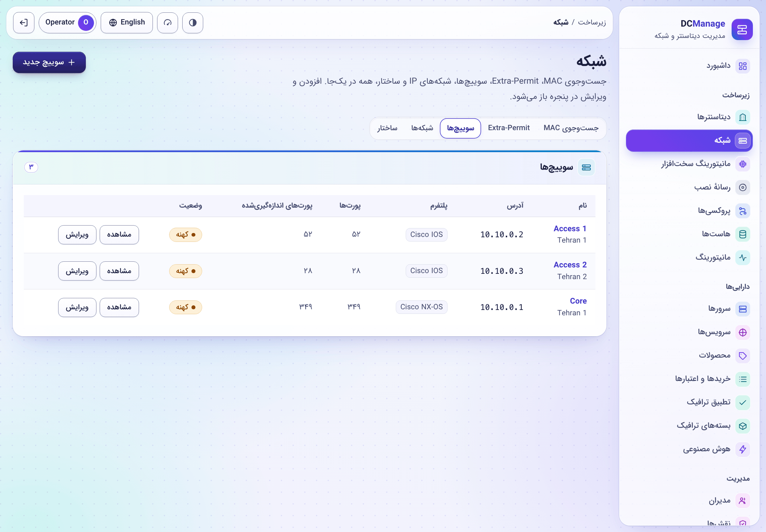Open the Core switch link

578,301
